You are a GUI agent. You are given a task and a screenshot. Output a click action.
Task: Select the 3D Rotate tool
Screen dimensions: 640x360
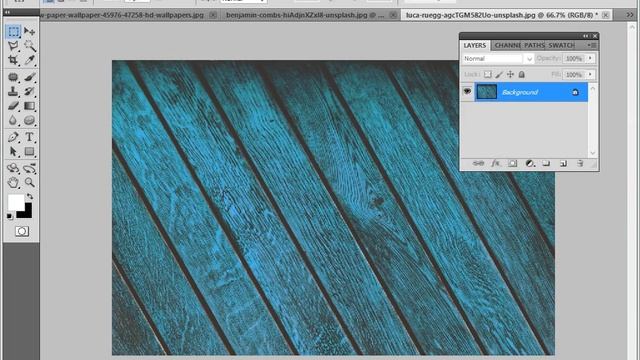tap(13, 168)
